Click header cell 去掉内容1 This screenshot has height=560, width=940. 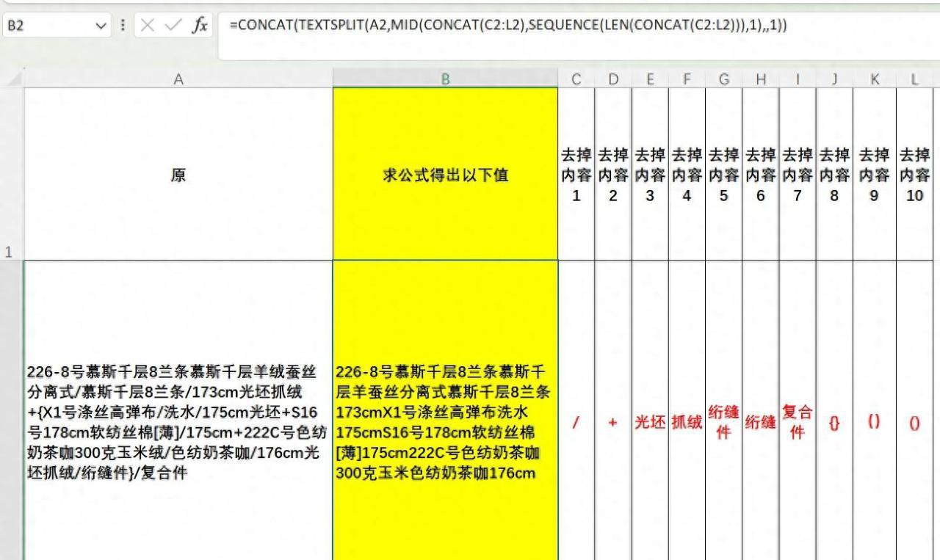(576, 174)
